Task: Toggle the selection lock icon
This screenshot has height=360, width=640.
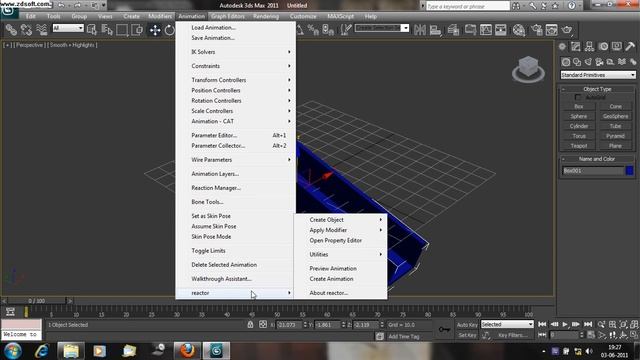Action: point(250,324)
